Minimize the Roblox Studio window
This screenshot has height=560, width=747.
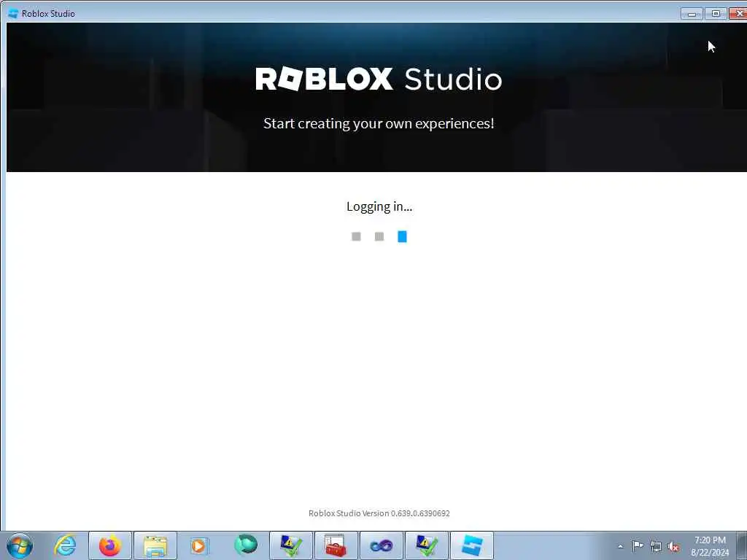tap(692, 14)
